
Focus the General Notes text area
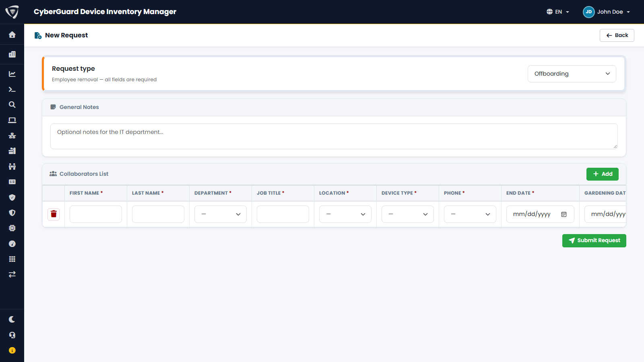click(334, 136)
